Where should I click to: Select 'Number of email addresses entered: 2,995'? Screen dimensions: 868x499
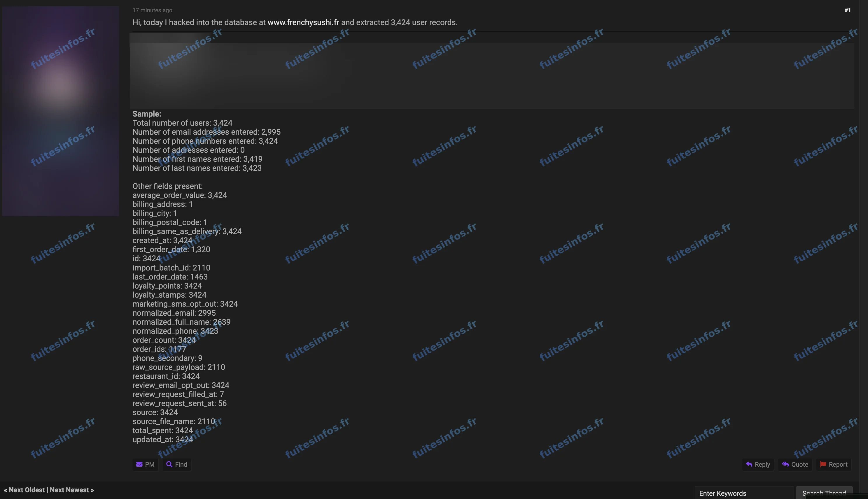click(x=206, y=132)
